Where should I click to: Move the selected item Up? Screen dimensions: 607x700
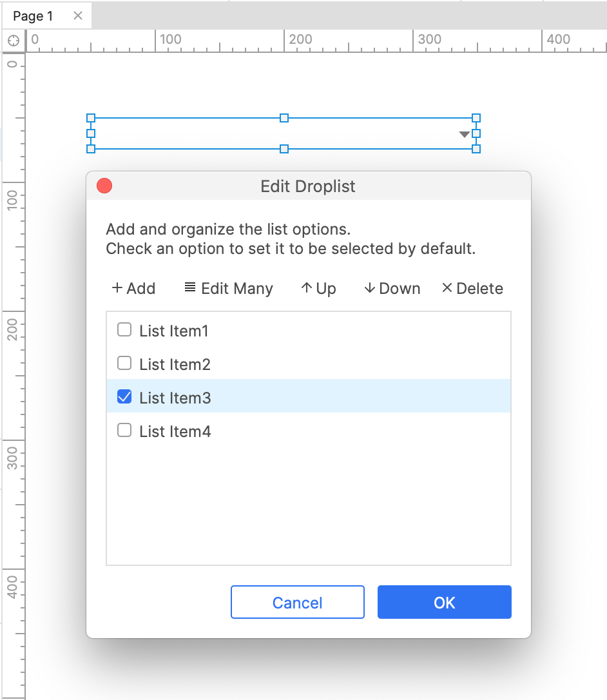318,288
